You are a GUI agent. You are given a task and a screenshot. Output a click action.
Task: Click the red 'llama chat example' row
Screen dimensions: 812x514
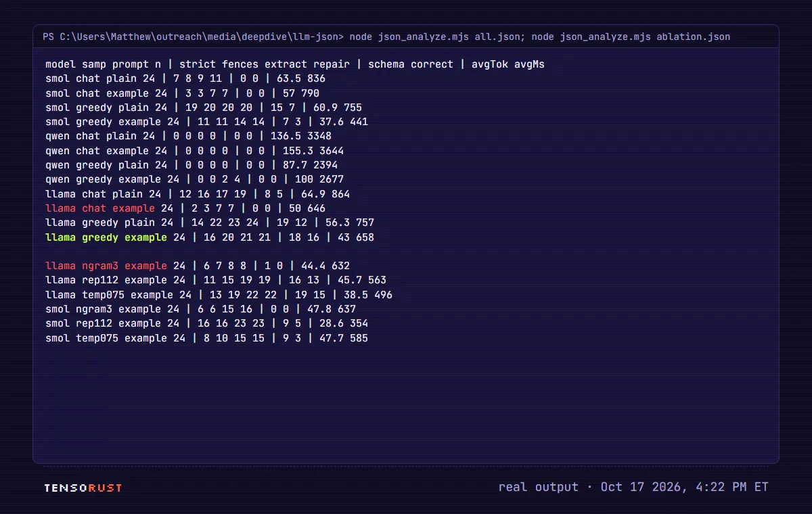coord(185,208)
